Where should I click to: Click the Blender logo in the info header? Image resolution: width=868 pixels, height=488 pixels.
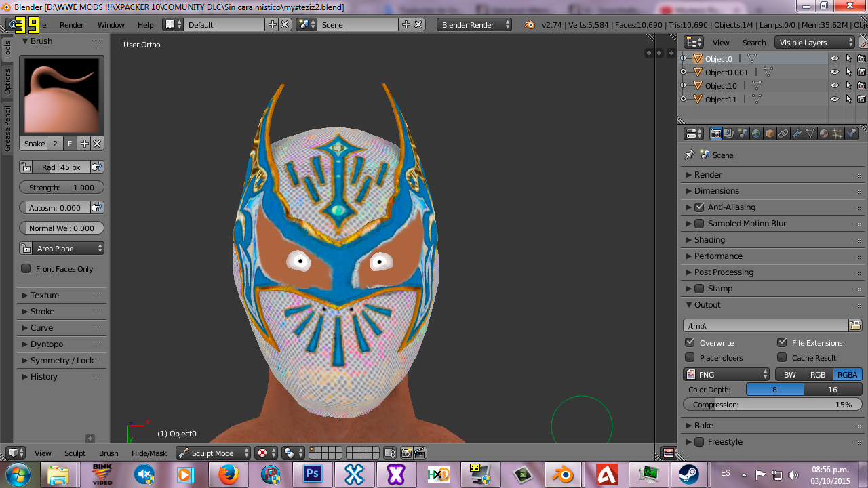pyautogui.click(x=530, y=24)
